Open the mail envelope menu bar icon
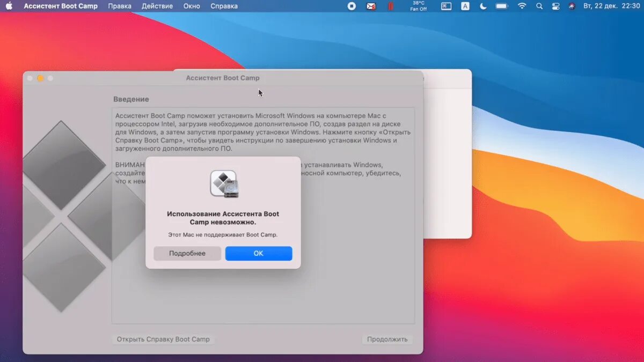 coord(371,6)
